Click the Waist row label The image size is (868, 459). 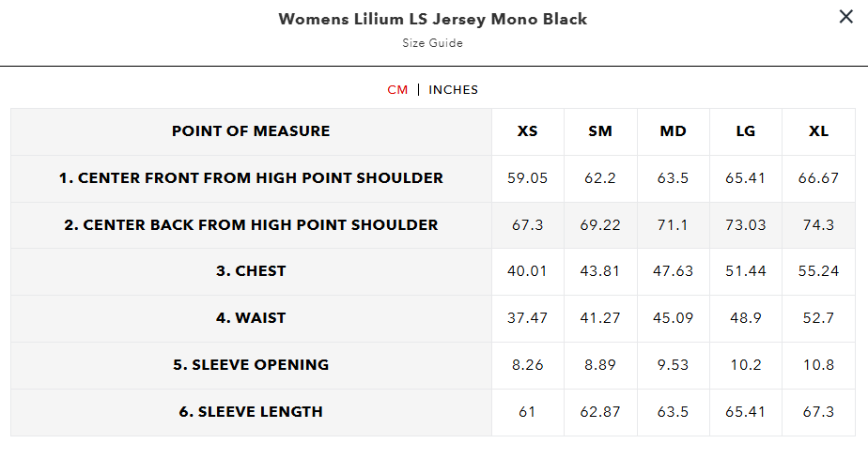pyautogui.click(x=251, y=318)
